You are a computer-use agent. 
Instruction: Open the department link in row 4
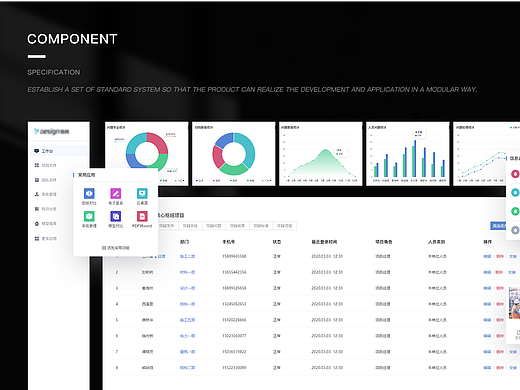187,304
